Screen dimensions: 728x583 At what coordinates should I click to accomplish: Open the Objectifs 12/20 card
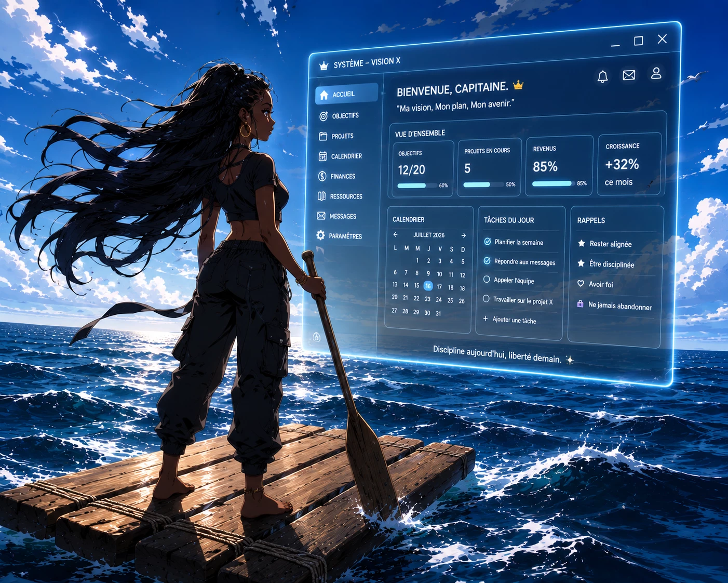click(x=423, y=169)
